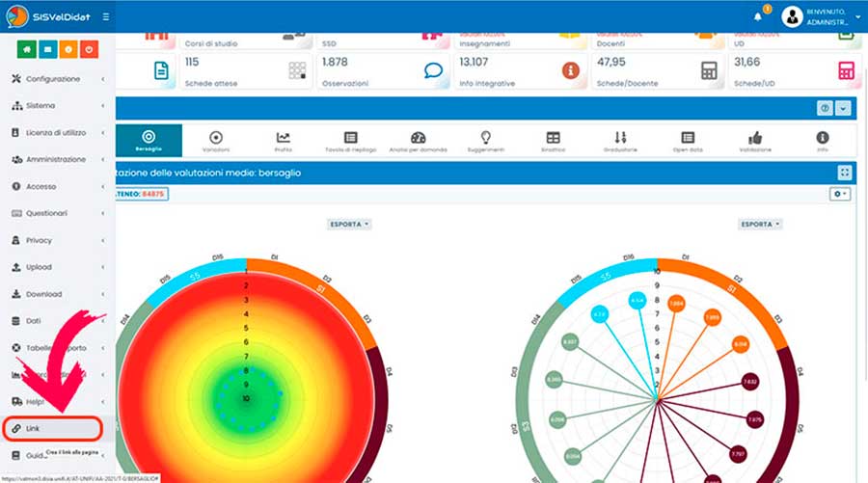Open the Validazione thumbs-up tab

[x=755, y=141]
